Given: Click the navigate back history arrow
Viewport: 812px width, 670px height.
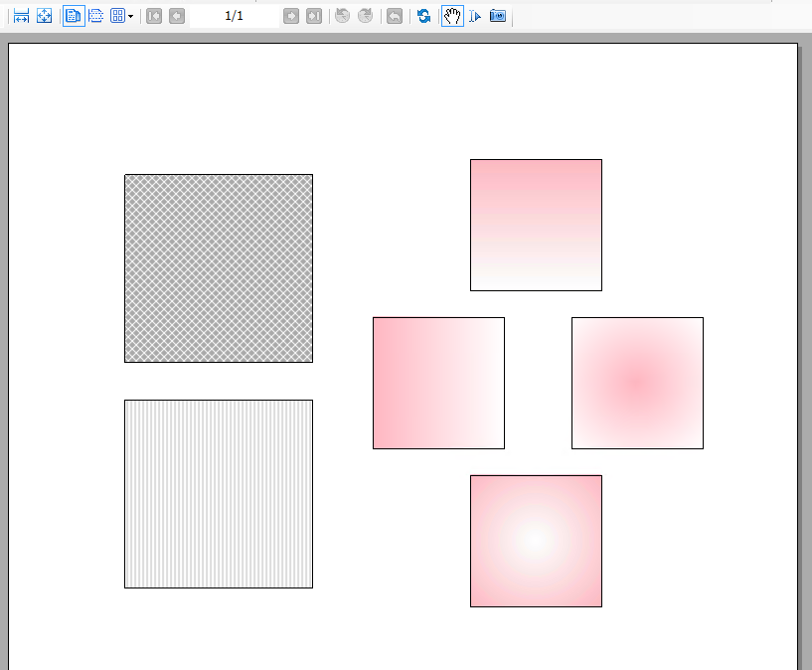Looking at the screenshot, I should (x=343, y=16).
